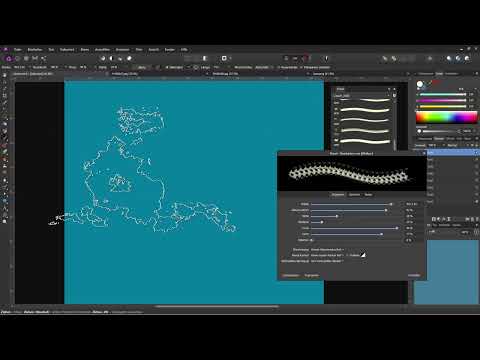Select the highlighted layer row in Ebenen
The image size is (480, 360).
[453, 153]
